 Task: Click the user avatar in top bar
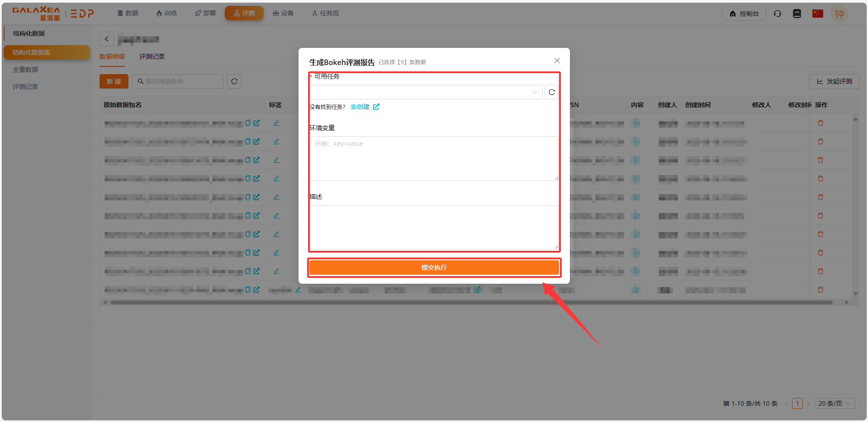point(839,14)
